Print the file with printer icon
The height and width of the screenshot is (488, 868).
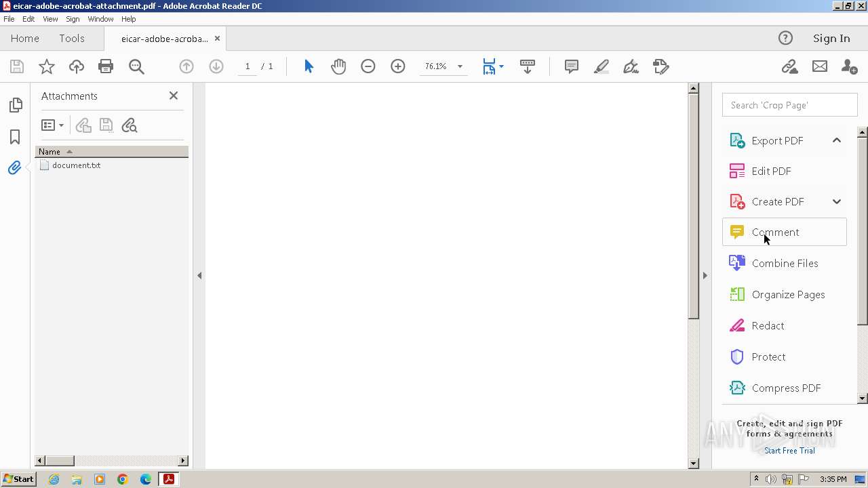tap(106, 66)
